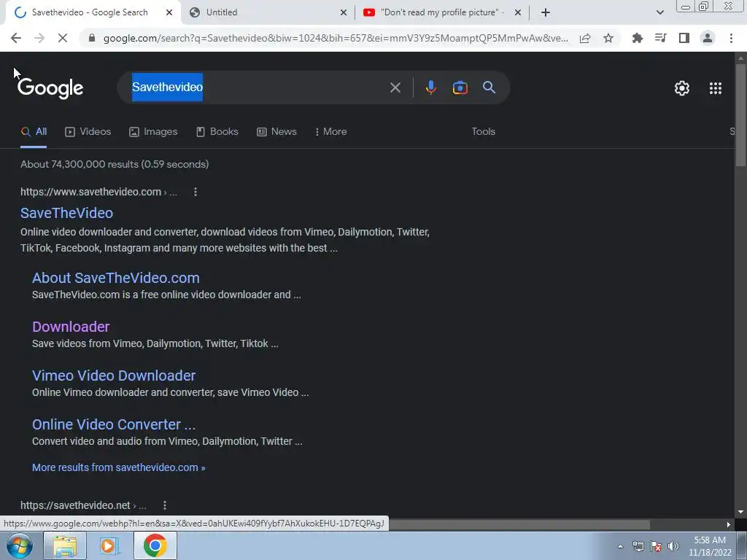This screenshot has width=747, height=560.
Task: Click More results from savethevideo.com
Action: click(x=119, y=467)
